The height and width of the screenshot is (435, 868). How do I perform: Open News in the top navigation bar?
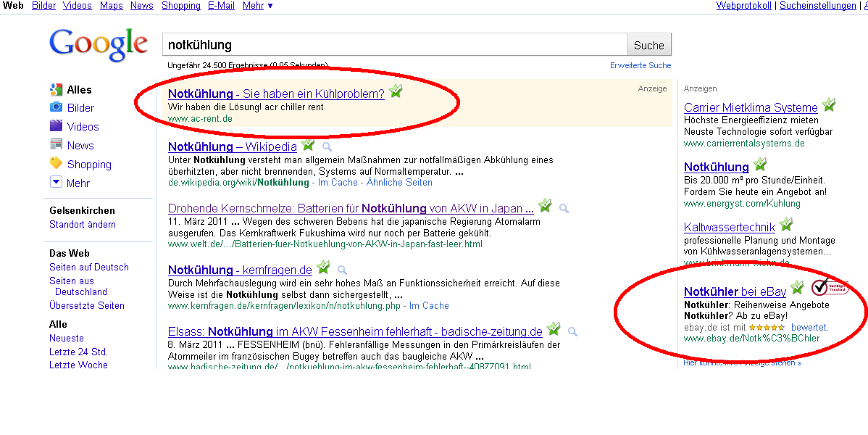(x=142, y=6)
